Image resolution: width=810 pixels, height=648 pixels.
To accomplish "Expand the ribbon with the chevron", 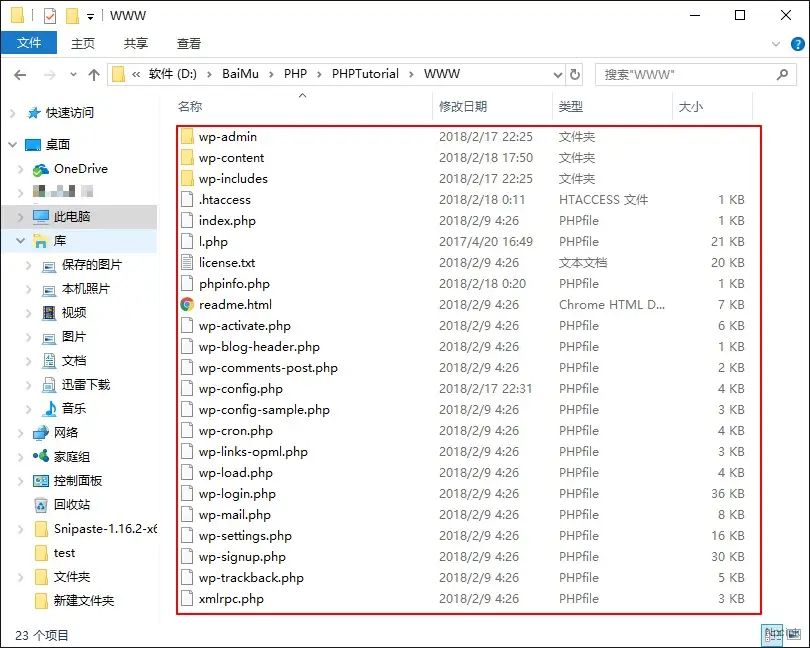I will pos(776,44).
